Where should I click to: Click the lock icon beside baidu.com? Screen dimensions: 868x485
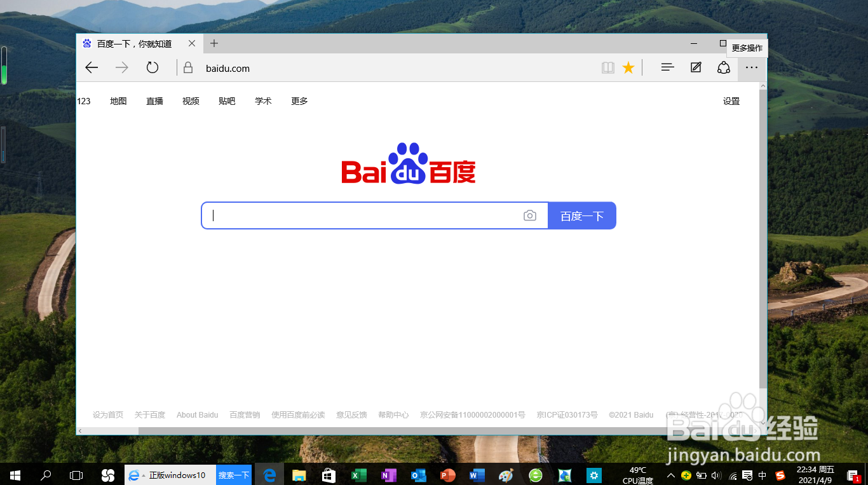point(187,67)
